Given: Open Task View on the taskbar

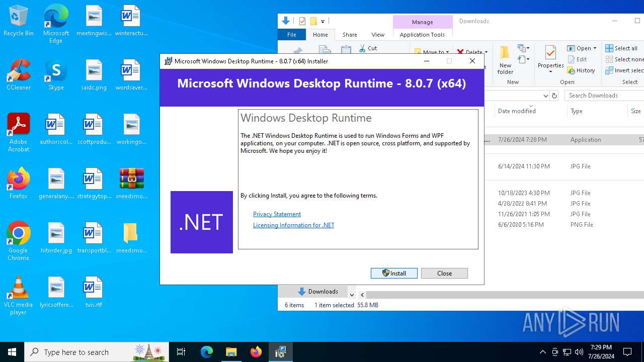Looking at the screenshot, I should 181,352.
